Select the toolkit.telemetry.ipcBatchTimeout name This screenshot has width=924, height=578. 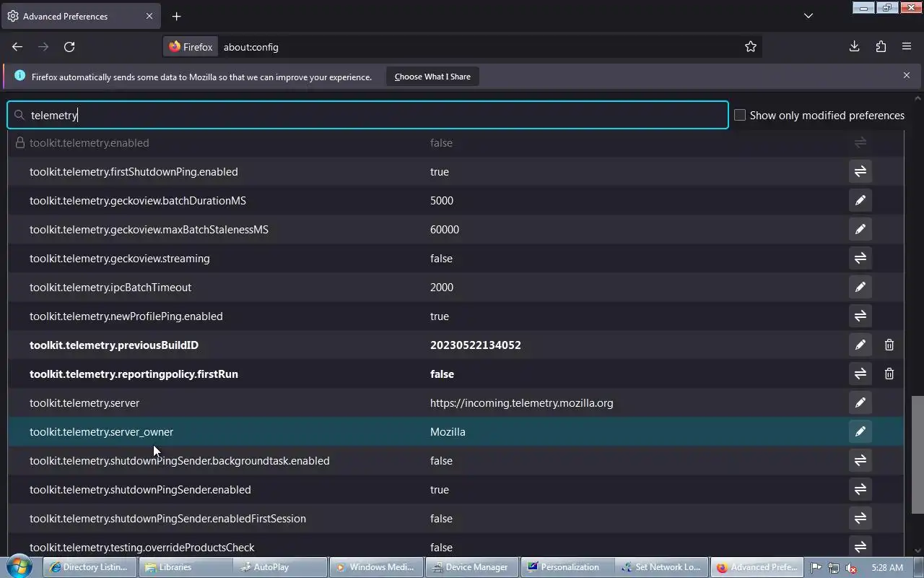pos(110,287)
